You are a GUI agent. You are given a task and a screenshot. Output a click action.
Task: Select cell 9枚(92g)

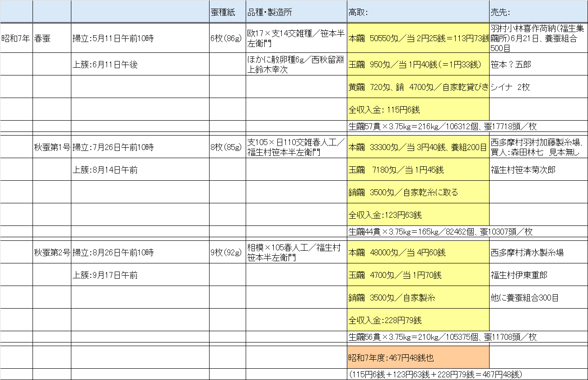pos(227,252)
